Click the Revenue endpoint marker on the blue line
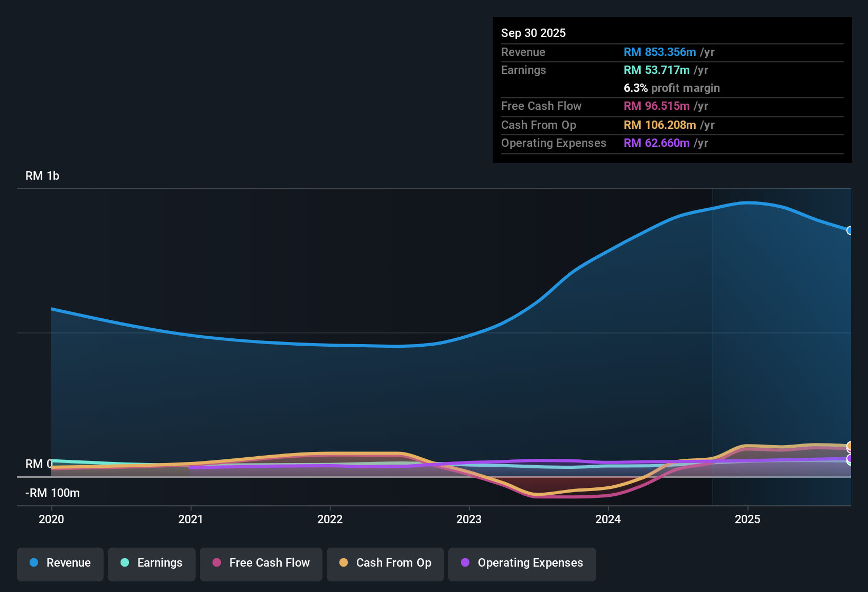 [850, 230]
